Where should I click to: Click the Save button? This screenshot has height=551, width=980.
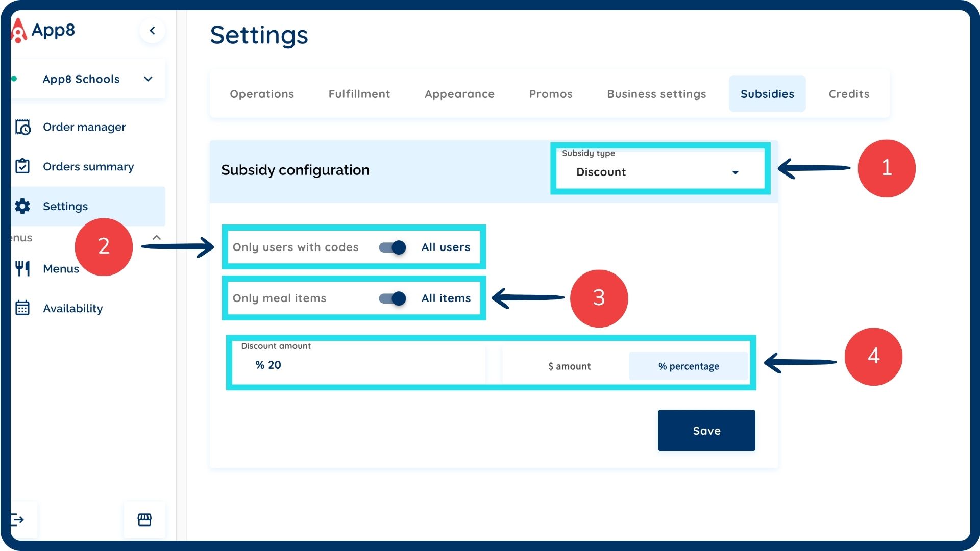(x=706, y=431)
